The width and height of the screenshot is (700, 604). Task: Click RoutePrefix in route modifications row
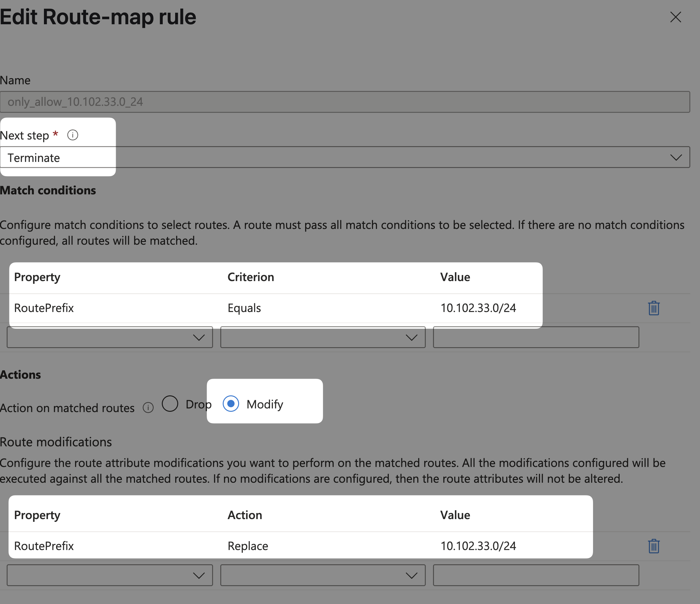[44, 546]
